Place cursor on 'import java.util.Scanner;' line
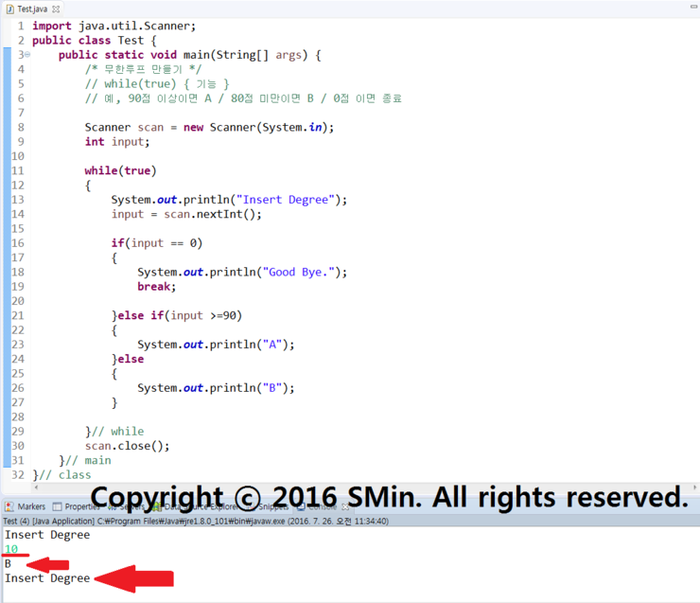Image resolution: width=700 pixels, height=603 pixels. [114, 26]
